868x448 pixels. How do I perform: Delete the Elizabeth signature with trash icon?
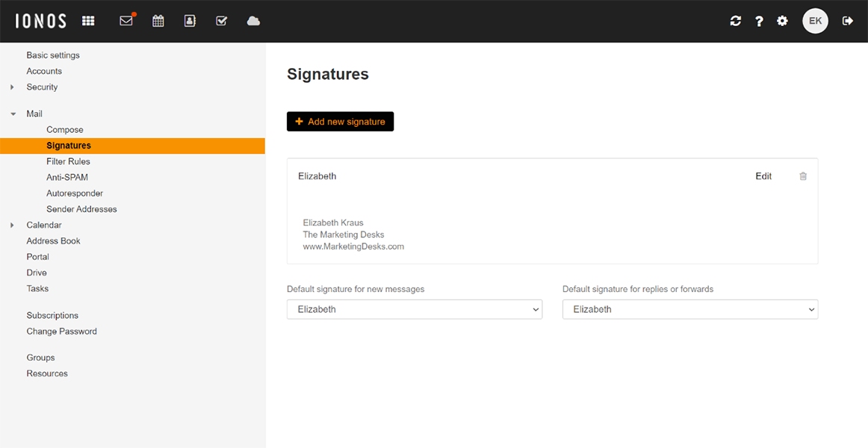pos(803,176)
